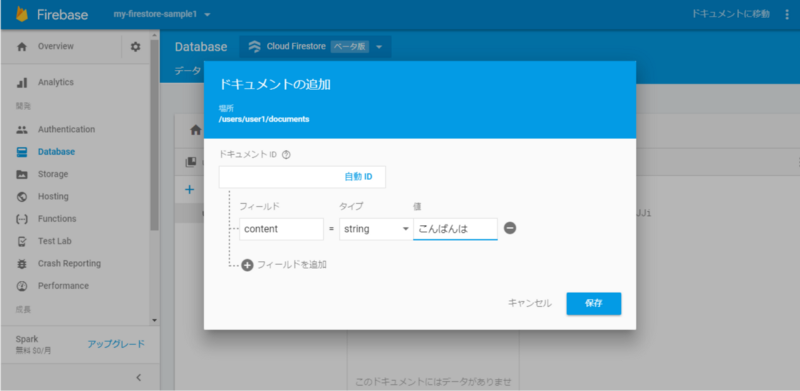
Task: Open the project settings gear icon
Action: (x=135, y=46)
